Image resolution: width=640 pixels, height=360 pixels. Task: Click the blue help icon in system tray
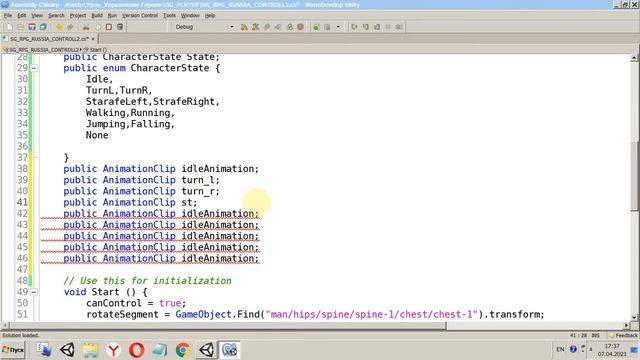point(573,349)
